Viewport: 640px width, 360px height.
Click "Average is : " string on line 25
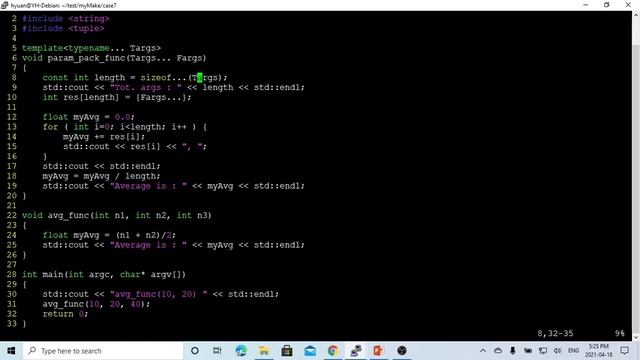148,245
